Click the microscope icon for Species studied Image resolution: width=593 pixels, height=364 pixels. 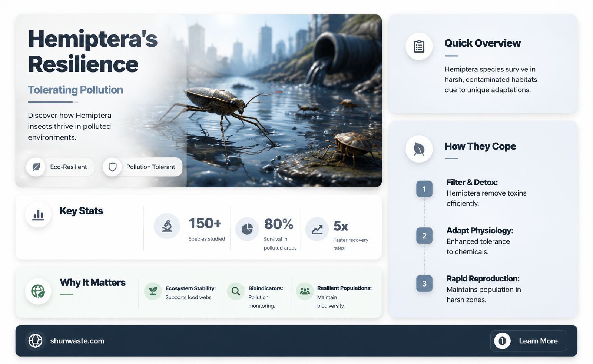(167, 226)
